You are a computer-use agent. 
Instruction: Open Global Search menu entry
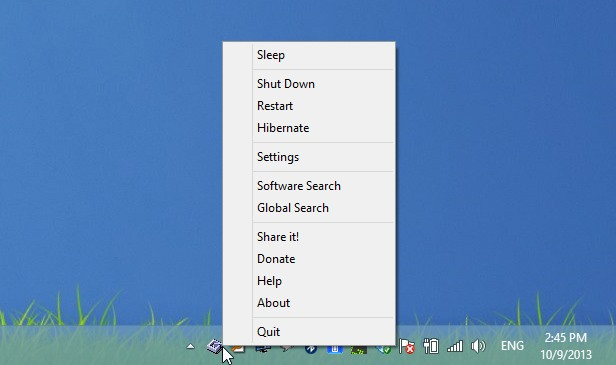coord(309,208)
